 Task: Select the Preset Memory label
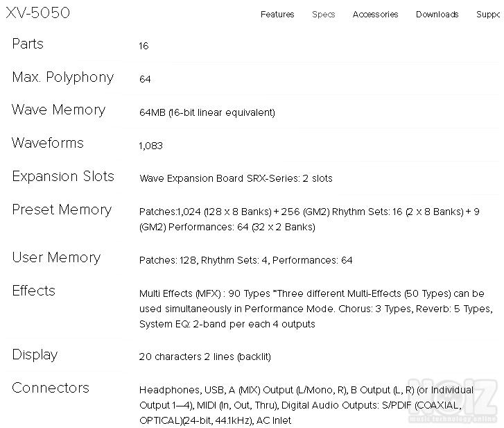(x=62, y=209)
